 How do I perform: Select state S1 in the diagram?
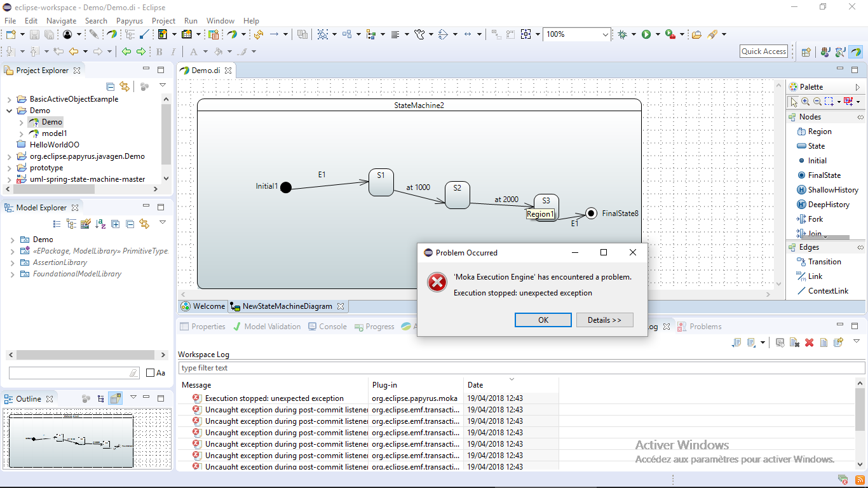pos(381,182)
